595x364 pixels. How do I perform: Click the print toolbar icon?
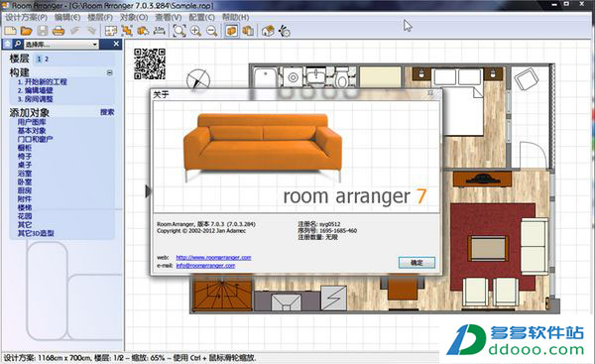[x=59, y=31]
